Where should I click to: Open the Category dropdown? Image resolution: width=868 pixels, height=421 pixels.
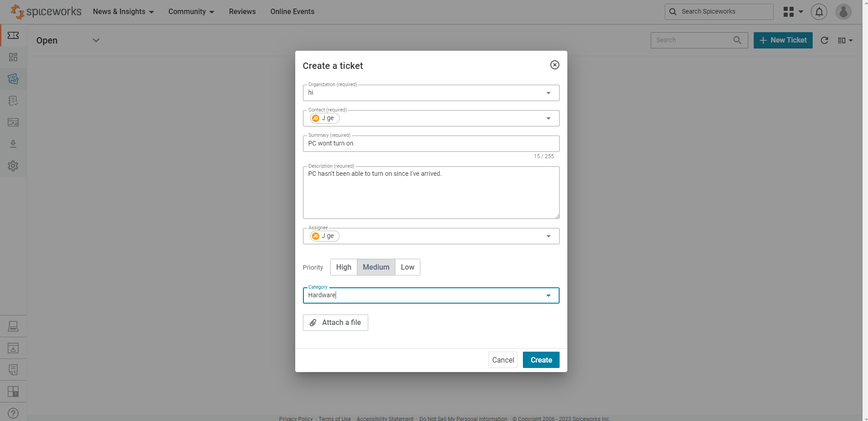tap(549, 295)
